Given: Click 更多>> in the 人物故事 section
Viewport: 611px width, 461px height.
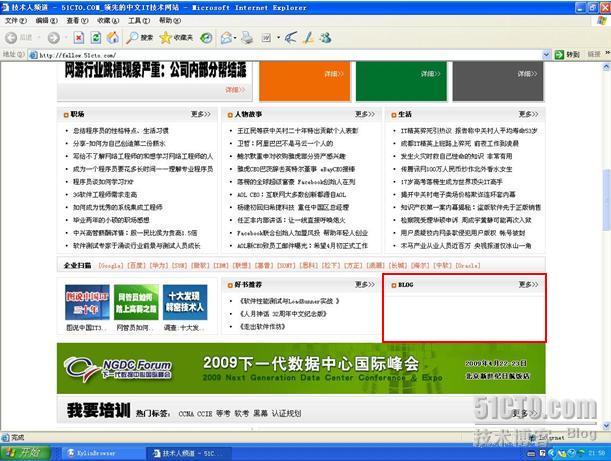Looking at the screenshot, I should (x=365, y=114).
